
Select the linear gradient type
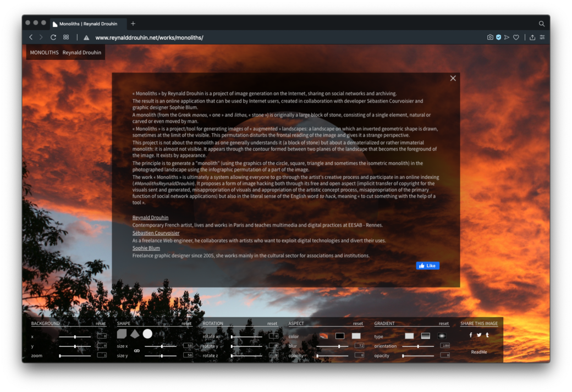pos(426,336)
